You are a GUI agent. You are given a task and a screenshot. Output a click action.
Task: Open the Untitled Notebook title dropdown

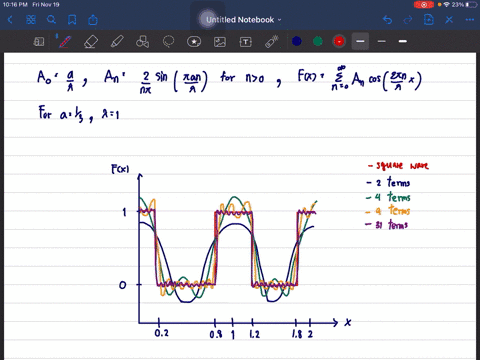[243, 20]
